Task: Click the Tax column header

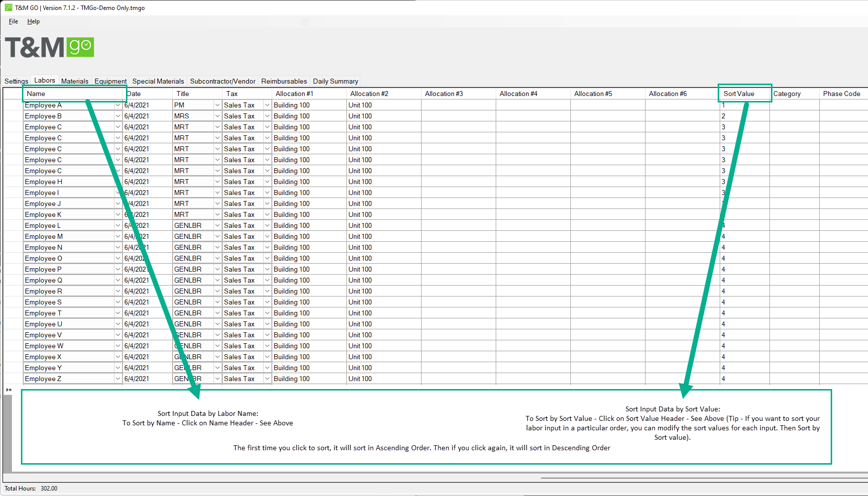Action: (x=247, y=94)
